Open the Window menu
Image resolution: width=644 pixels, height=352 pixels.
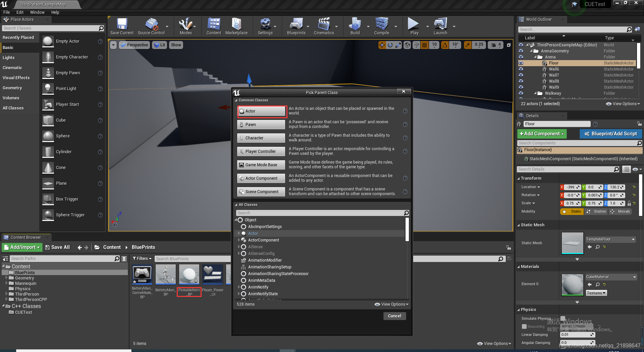[37, 12]
